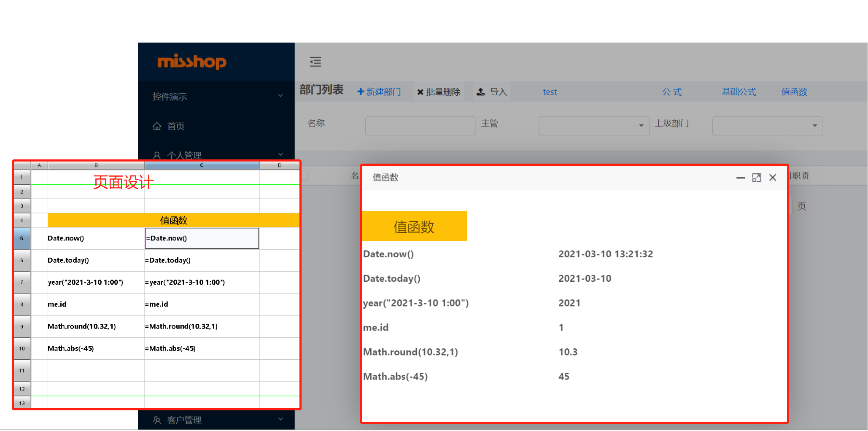The image size is (868, 431).
Task: Click the 基础公式 link
Action: (x=739, y=92)
